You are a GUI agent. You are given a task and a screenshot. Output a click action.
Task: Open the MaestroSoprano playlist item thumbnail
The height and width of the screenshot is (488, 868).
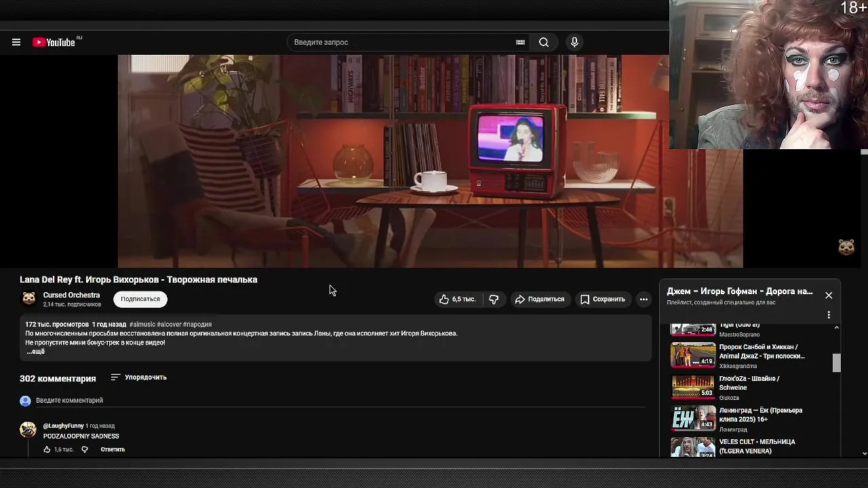(693, 330)
